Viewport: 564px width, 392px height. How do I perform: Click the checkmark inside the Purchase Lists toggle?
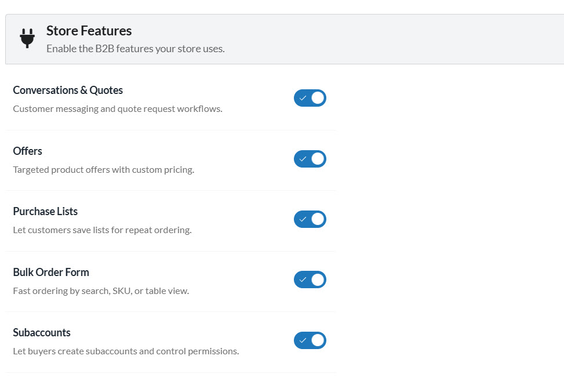click(x=304, y=219)
